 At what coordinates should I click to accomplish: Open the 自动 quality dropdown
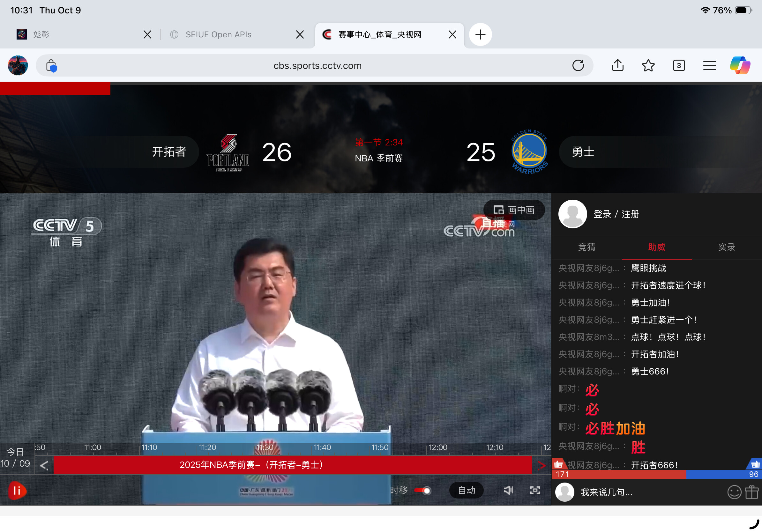(466, 490)
